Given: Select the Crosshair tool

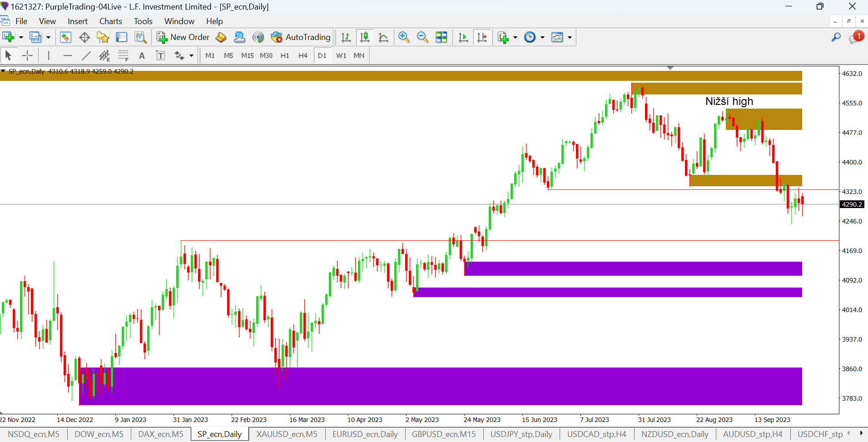Looking at the screenshot, I should pos(27,55).
